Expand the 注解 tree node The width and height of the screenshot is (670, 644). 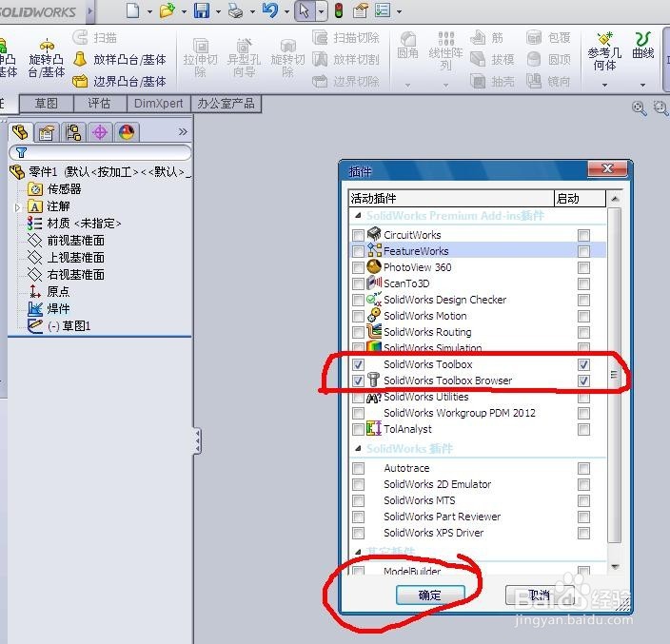click(x=17, y=207)
